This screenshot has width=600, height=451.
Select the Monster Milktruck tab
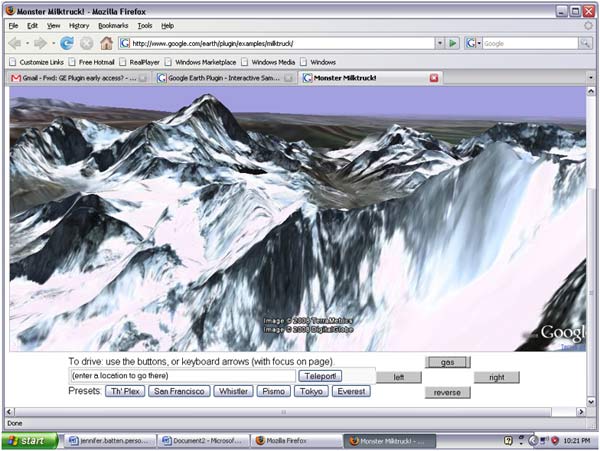coord(370,78)
